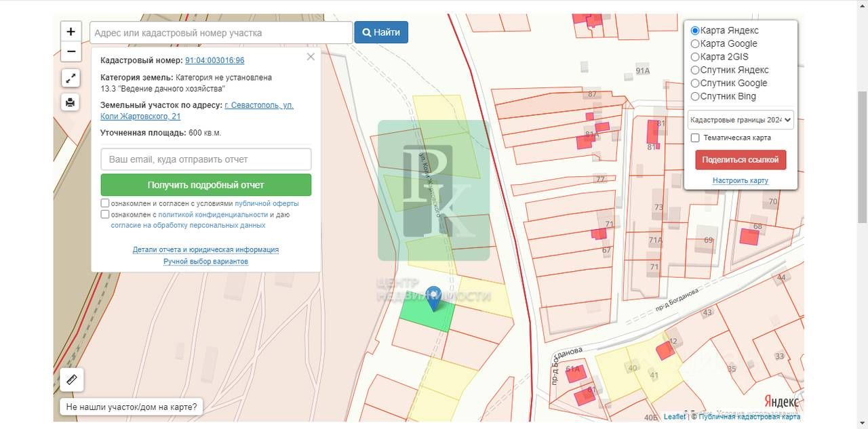Zoom out the map with minus button

click(71, 52)
